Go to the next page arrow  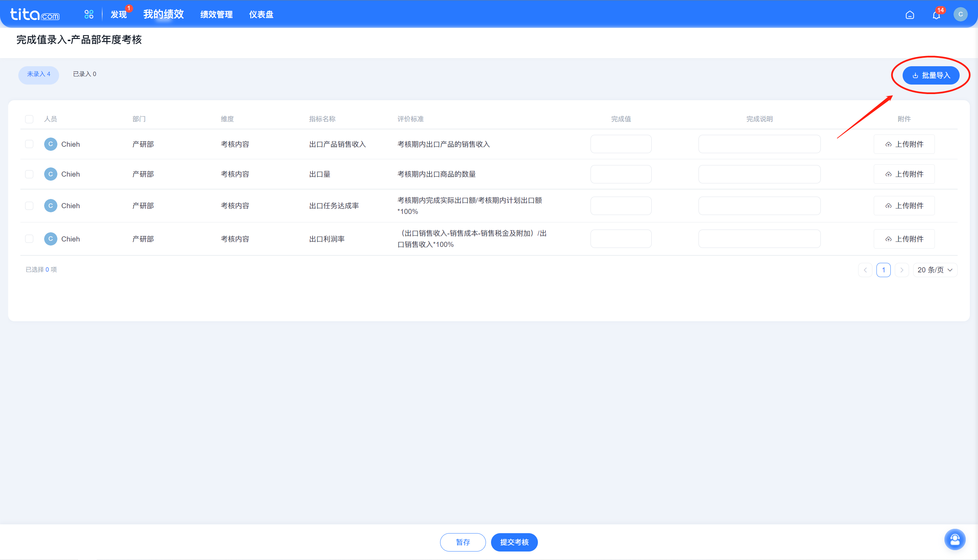tap(902, 270)
